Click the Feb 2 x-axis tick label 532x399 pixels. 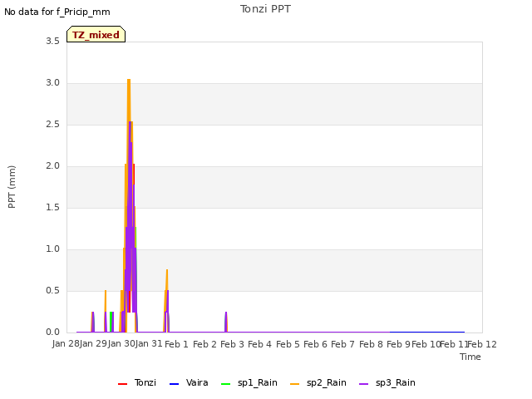point(204,344)
